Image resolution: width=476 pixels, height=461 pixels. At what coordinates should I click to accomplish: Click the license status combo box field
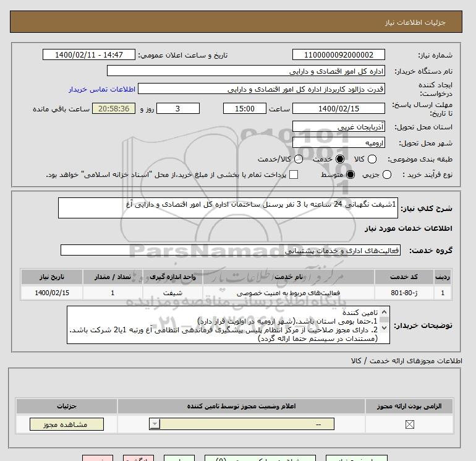[242, 424]
